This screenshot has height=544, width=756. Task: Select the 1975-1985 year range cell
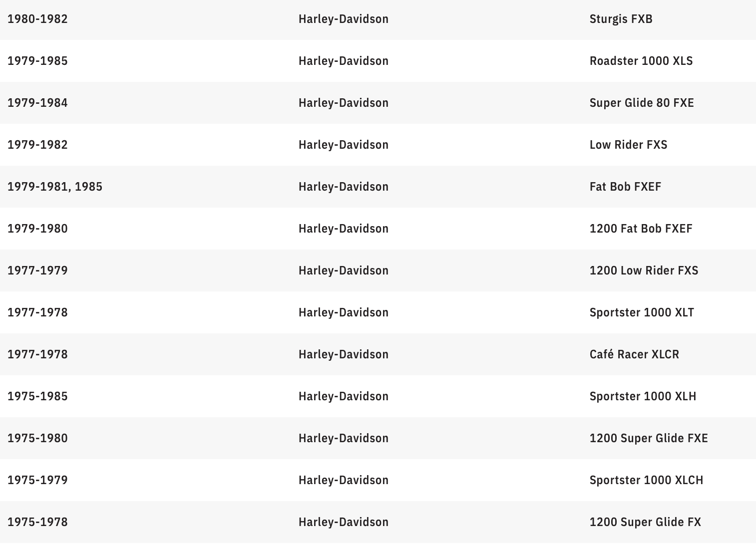coord(37,396)
